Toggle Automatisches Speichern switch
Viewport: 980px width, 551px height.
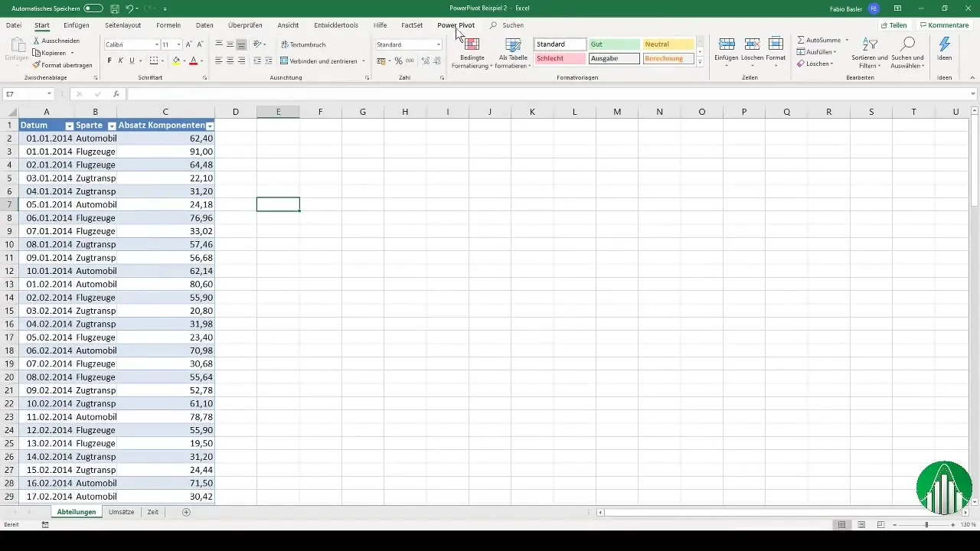(x=93, y=8)
